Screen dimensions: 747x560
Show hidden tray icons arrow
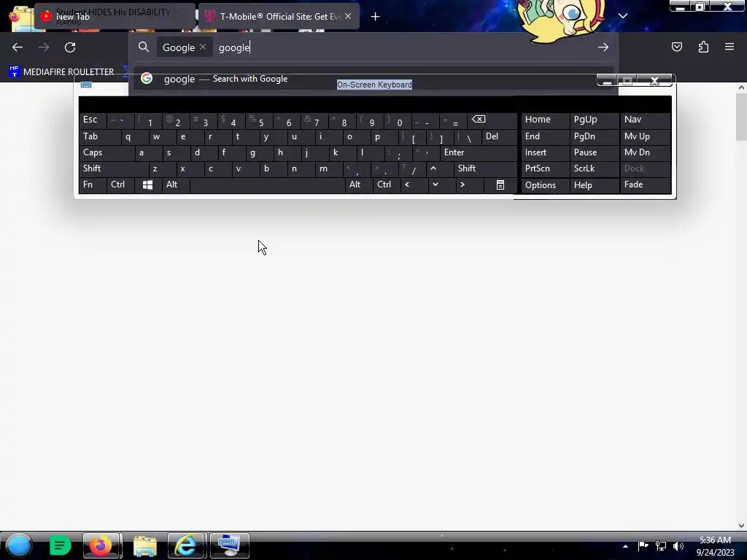625,546
